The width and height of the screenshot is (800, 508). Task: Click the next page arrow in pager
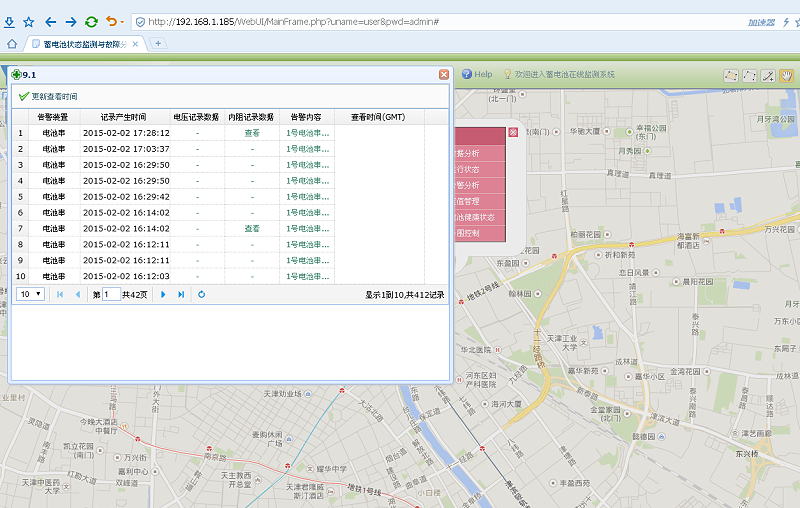[163, 294]
